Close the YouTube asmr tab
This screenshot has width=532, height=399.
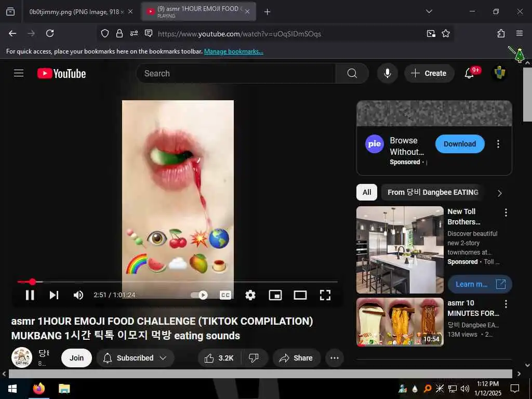coord(247,11)
